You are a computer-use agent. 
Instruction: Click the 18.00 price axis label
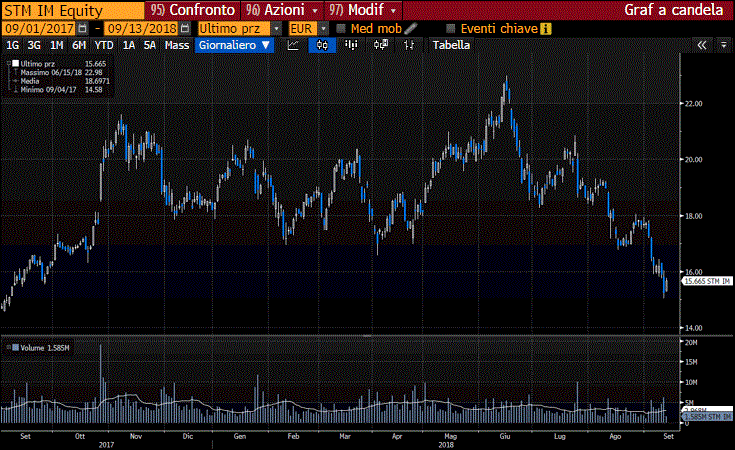[694, 216]
